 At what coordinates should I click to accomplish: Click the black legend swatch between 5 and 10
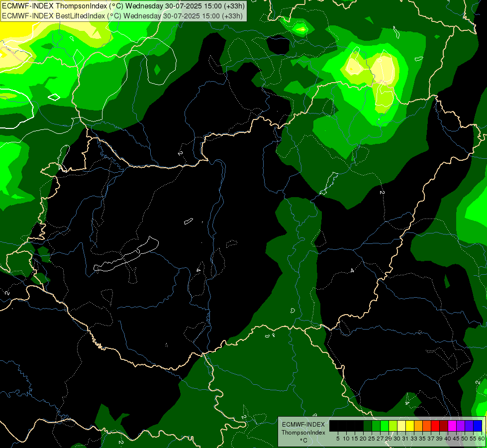tap(342, 426)
